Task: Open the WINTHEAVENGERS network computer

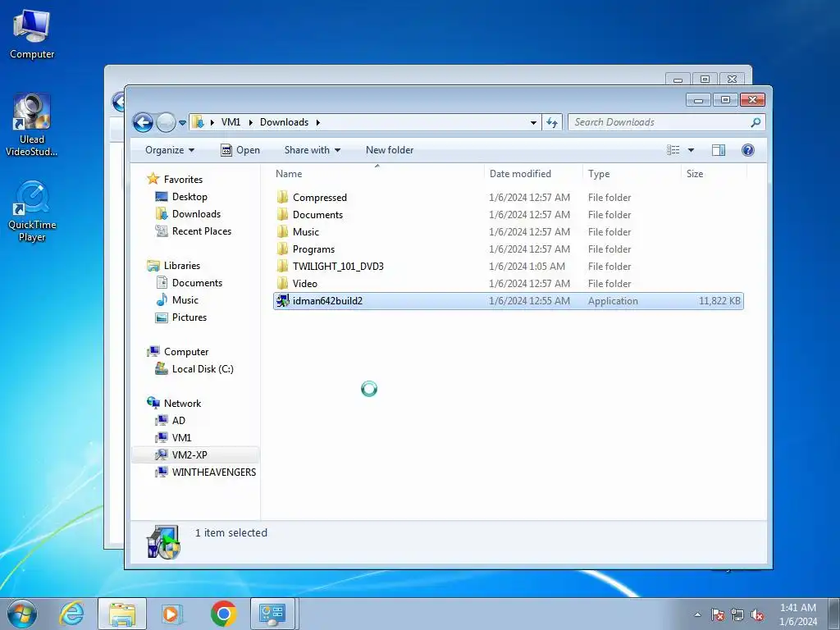Action: point(205,472)
